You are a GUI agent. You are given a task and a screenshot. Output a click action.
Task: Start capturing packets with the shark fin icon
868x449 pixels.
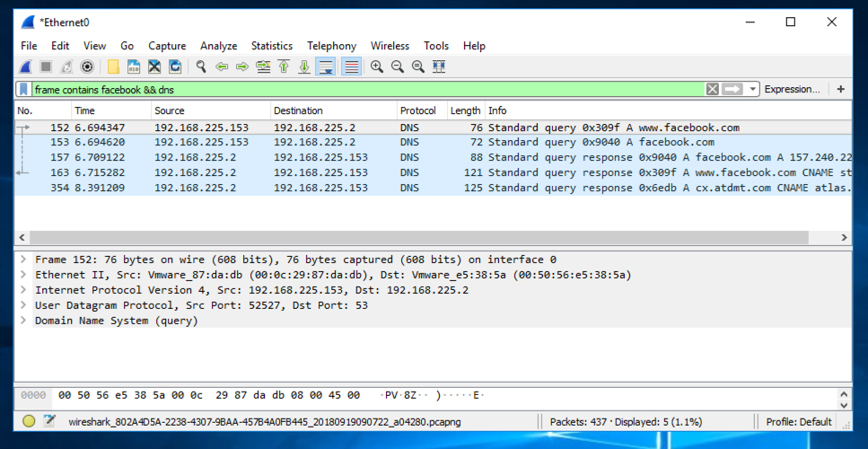(25, 67)
